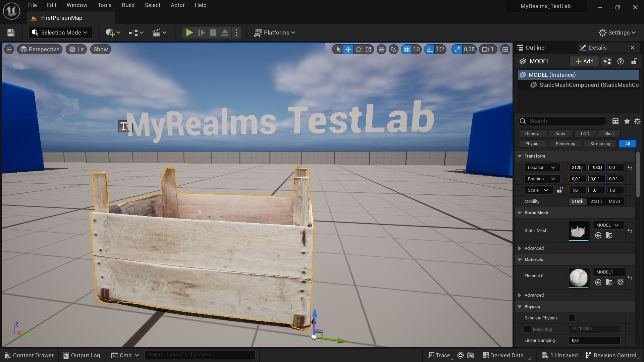The height and width of the screenshot is (362, 644).
Task: Select StaticMeshComponent in the component tree
Action: coord(584,85)
